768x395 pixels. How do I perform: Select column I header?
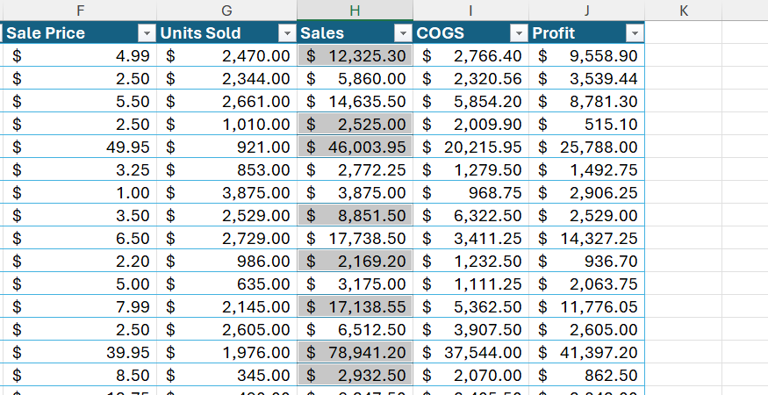click(x=471, y=10)
